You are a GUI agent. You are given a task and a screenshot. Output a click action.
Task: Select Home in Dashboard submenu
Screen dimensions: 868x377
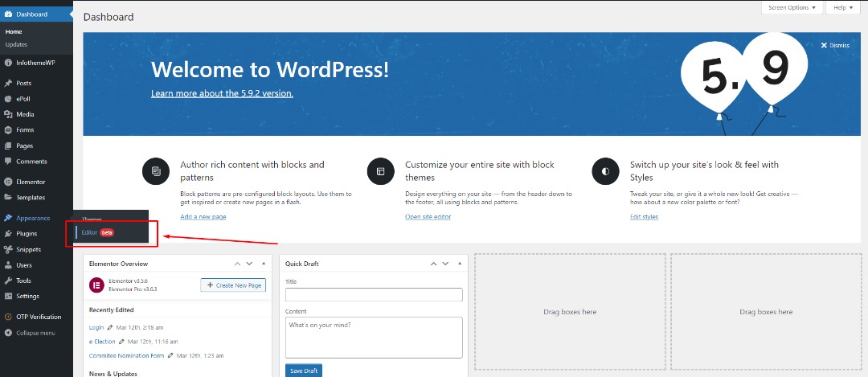click(14, 31)
